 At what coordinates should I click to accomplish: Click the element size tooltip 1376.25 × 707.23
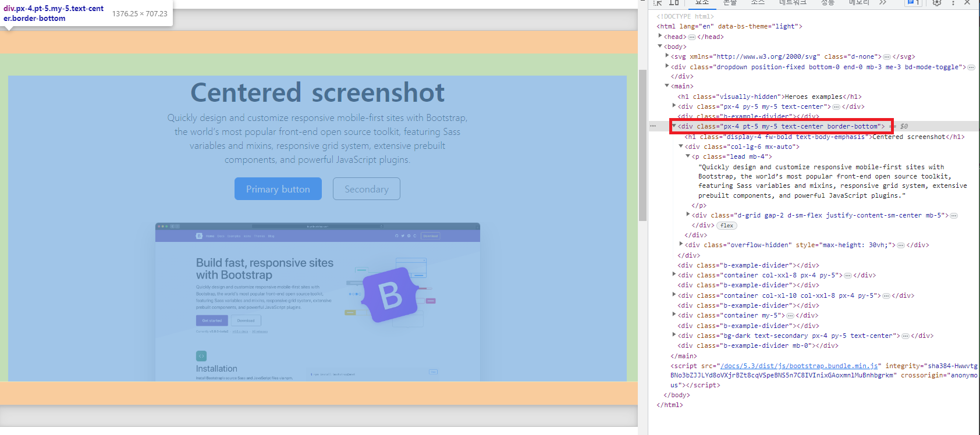click(x=140, y=13)
